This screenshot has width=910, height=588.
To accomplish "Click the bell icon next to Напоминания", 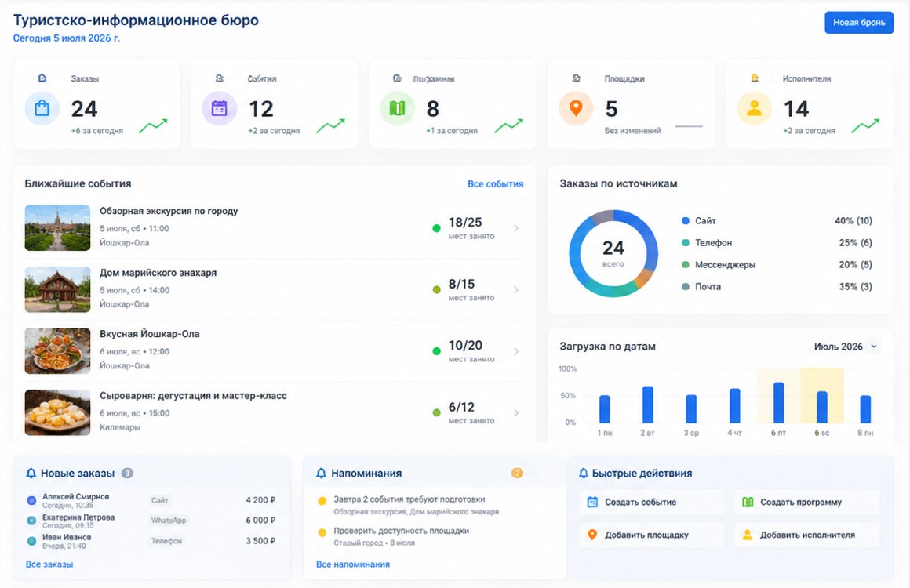I will pyautogui.click(x=321, y=474).
